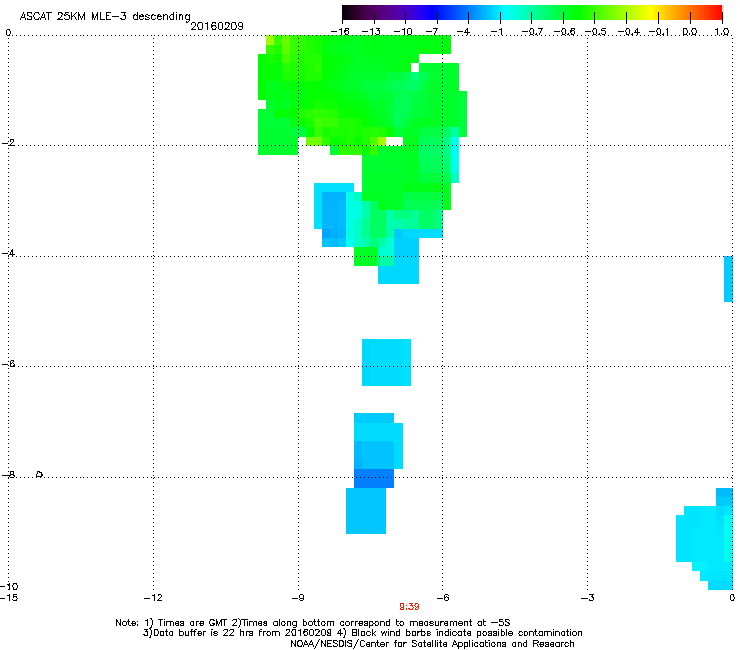This screenshot has width=740, height=650.
Task: Click the cyan data block crossing the -6 latitude line
Action: coord(387,362)
